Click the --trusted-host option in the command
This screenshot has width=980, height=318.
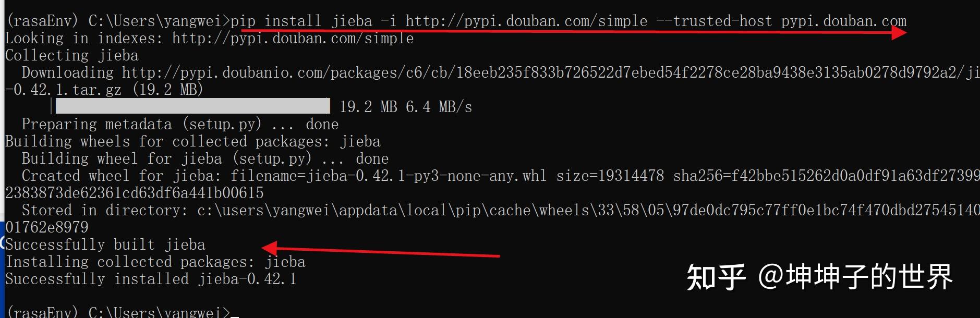click(713, 21)
